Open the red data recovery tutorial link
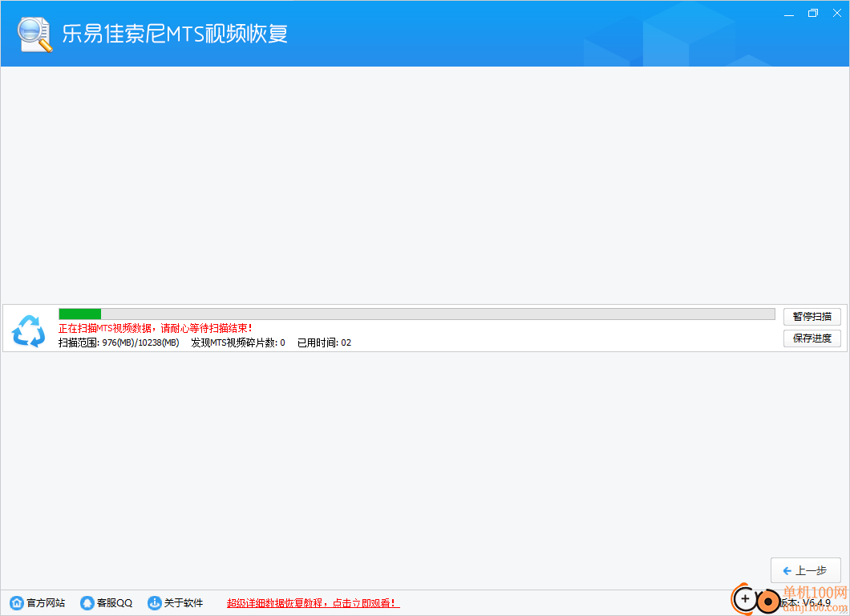Viewport: 850px width, 616px height. (314, 603)
